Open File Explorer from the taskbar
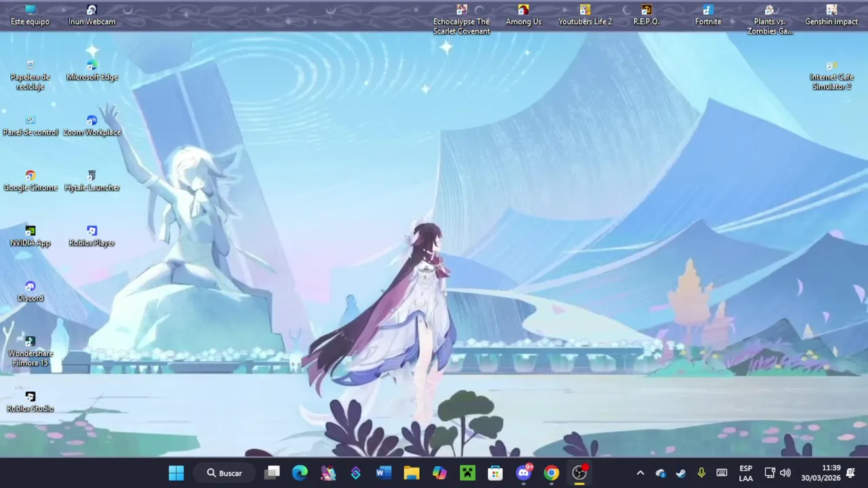The height and width of the screenshot is (488, 868). [x=412, y=473]
